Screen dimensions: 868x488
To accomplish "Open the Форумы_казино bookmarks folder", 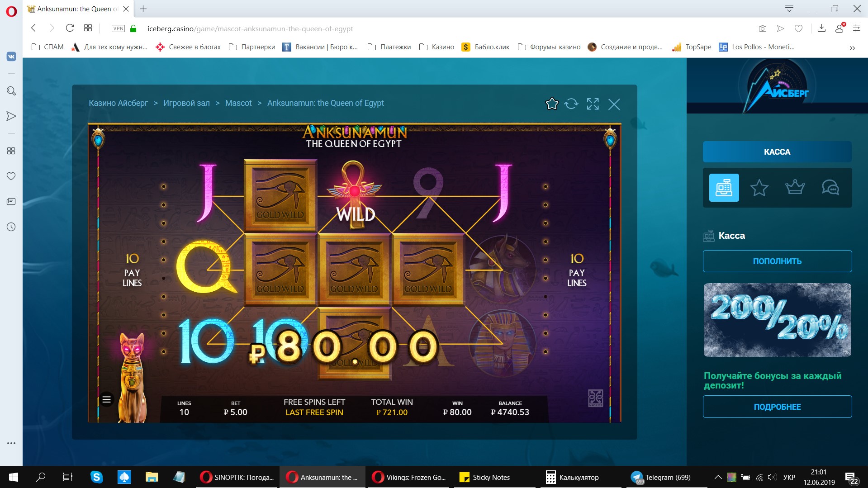I will [549, 47].
